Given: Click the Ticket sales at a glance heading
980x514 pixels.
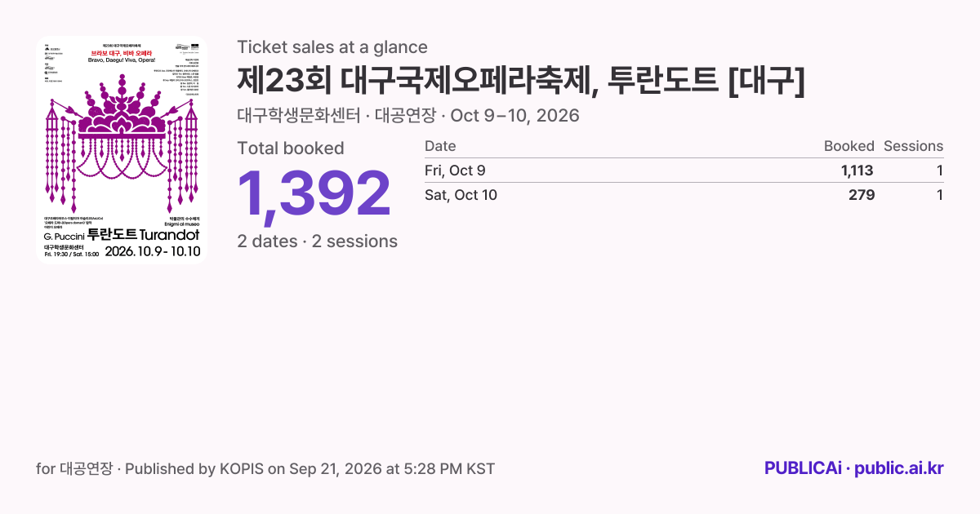Looking at the screenshot, I should pos(332,47).
